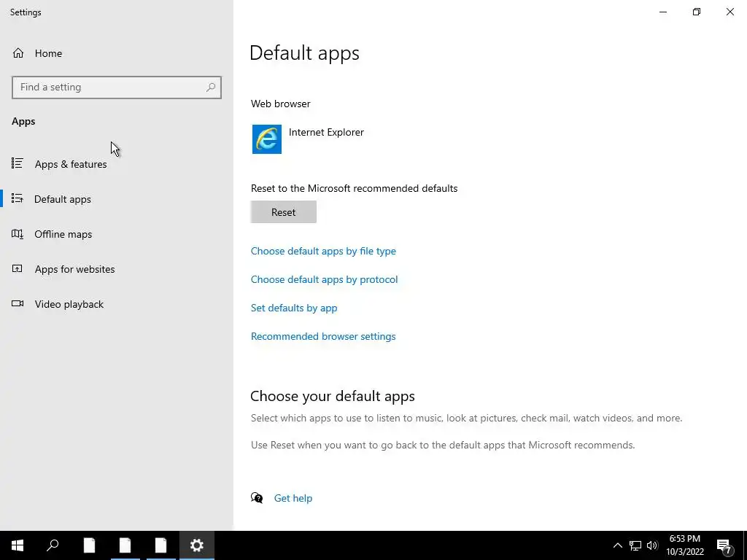
Task: Click the Settings gear on taskbar
Action: point(197,545)
